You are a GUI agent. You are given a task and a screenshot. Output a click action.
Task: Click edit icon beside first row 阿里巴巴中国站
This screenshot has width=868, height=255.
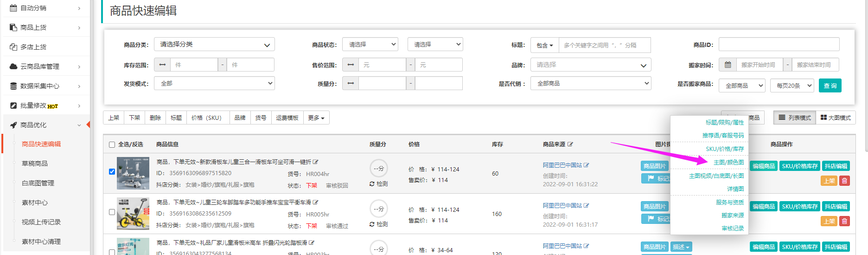point(587,165)
